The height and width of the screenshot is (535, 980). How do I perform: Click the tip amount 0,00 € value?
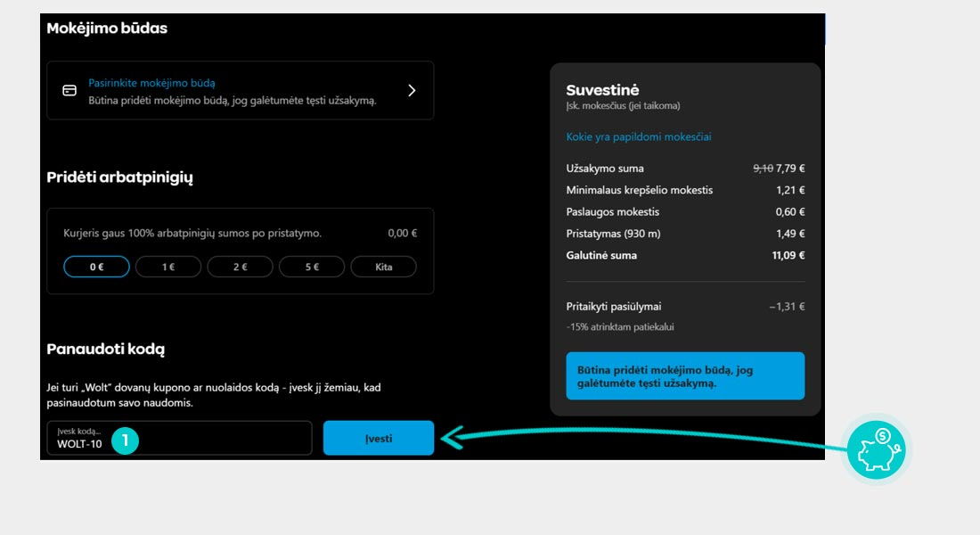click(x=403, y=233)
